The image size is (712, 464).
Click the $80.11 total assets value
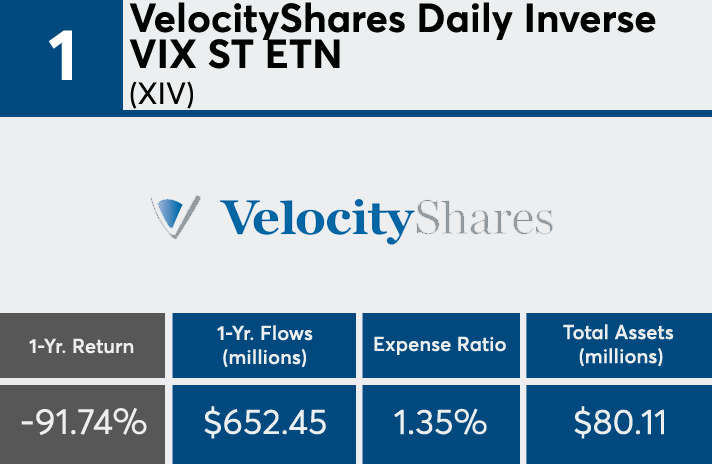click(619, 422)
